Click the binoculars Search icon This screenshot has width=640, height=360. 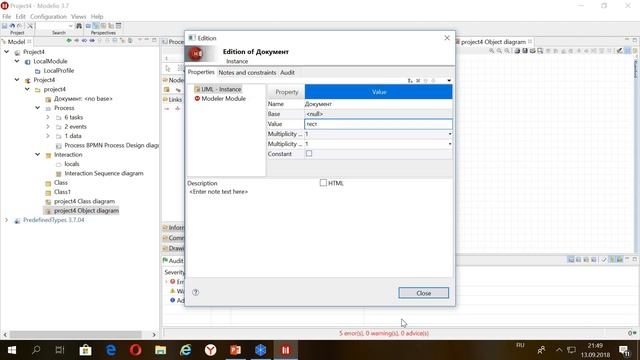point(79,26)
